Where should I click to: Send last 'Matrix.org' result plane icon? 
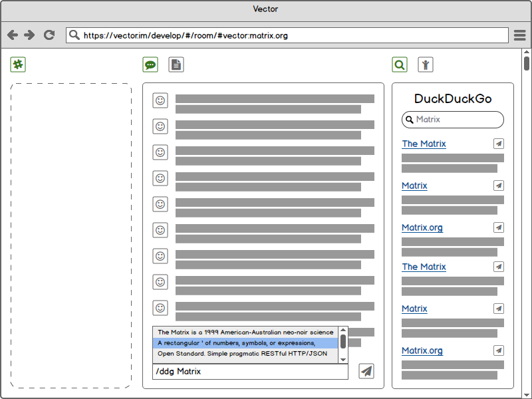[x=498, y=350]
